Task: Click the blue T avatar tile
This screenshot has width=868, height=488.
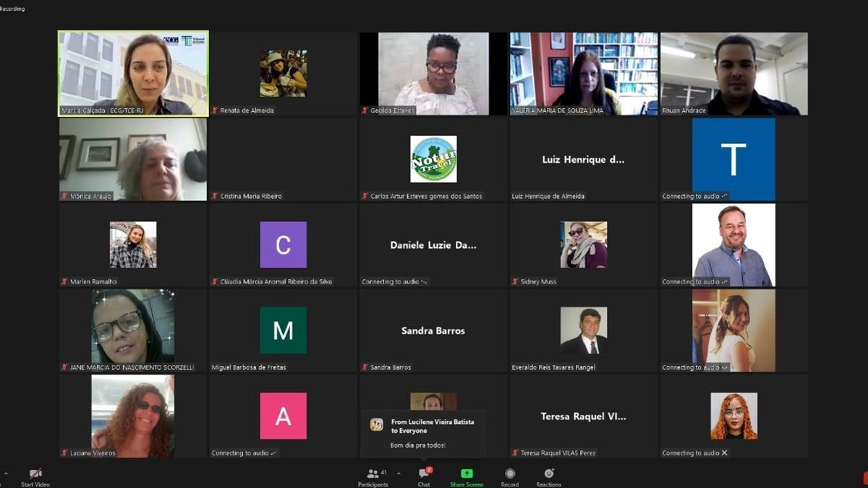Action: click(733, 159)
